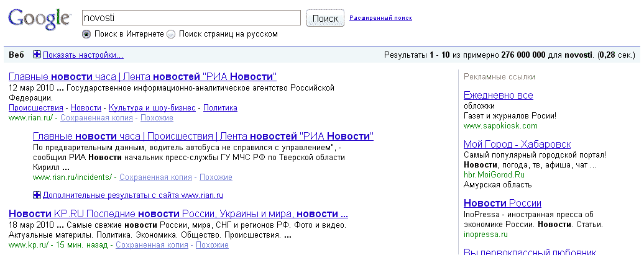The height and width of the screenshot is (255, 644).
Task: Click the Рекламные ссылки heading
Action: point(499,77)
